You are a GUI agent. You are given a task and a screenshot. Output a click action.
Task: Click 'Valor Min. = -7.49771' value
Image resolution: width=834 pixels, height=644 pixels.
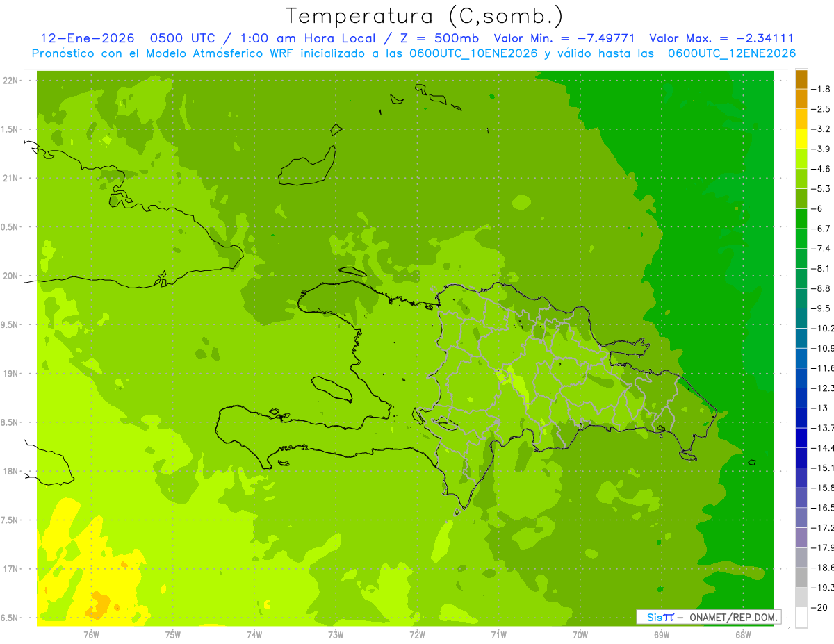(x=564, y=39)
